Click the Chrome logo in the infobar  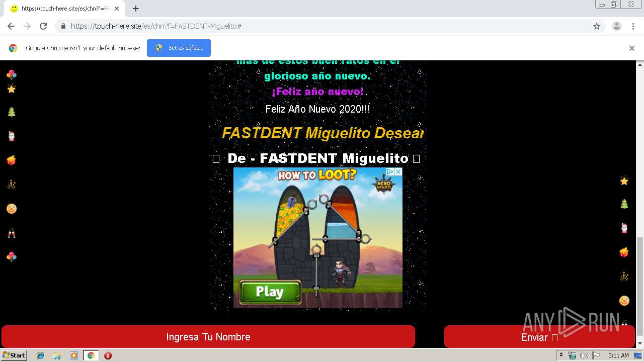[13, 48]
